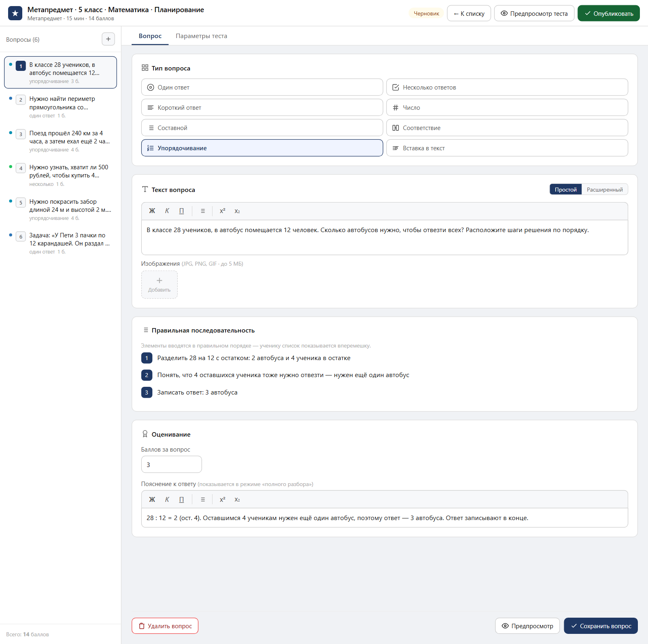648x644 pixels.
Task: Pick the Соответствие question type
Action: pos(507,128)
